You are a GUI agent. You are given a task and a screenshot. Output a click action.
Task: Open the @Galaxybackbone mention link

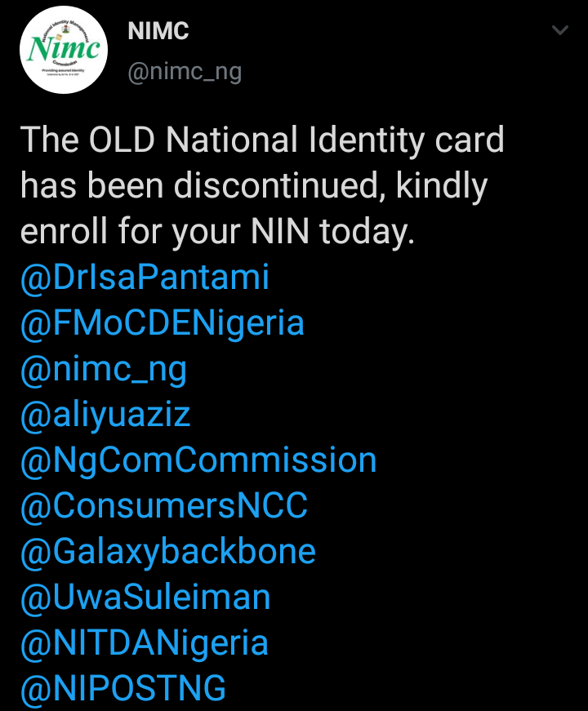point(168,552)
